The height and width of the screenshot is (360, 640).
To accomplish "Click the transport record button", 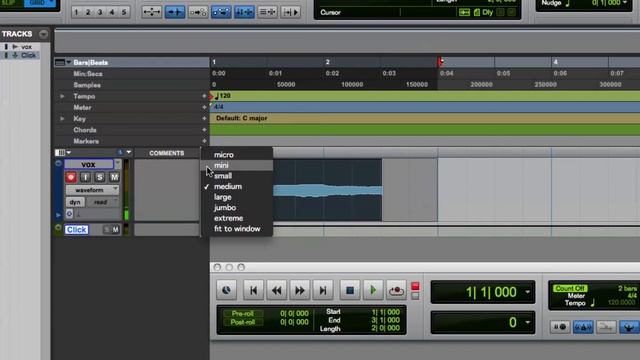I will pyautogui.click(x=396, y=290).
